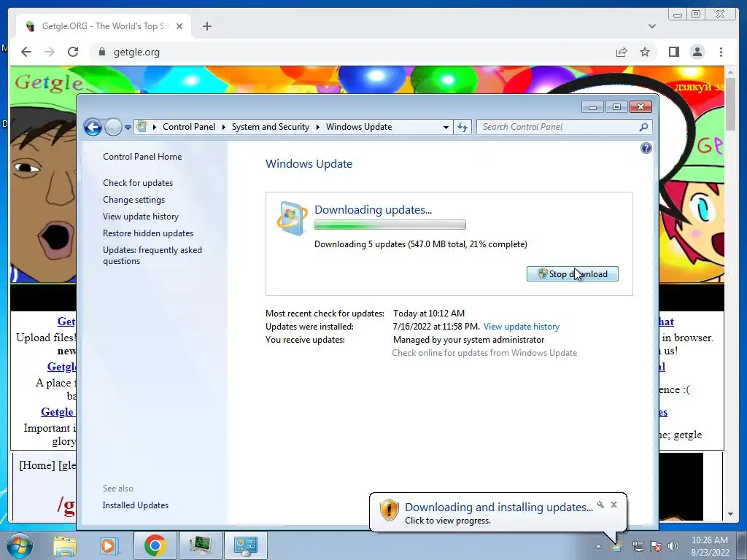
Task: Open View update history in sidebar
Action: point(141,216)
